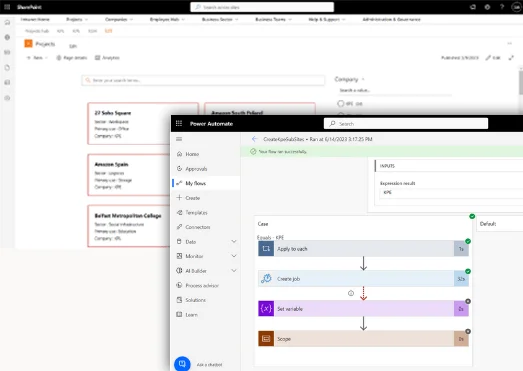523x371 pixels.
Task: Click Page details in SharePoint toolbar
Action: 72,58
